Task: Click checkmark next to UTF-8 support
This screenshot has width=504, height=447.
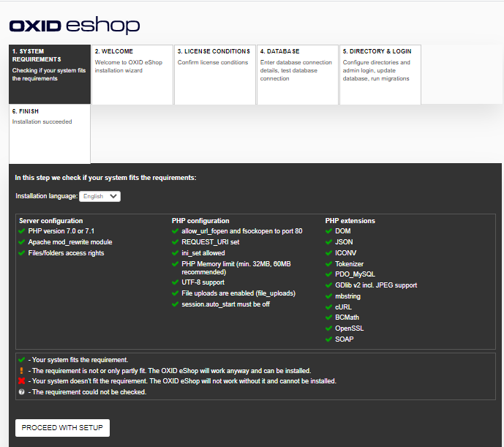Action: [x=176, y=282]
